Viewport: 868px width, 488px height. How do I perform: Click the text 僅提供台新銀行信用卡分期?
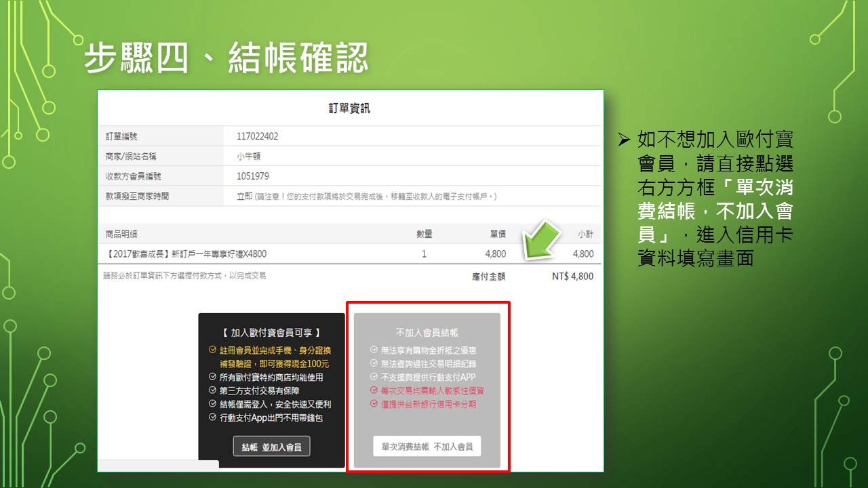pyautogui.click(x=429, y=404)
